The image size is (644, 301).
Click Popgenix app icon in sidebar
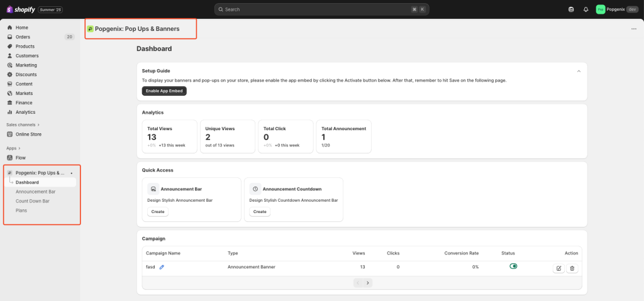tap(10, 173)
